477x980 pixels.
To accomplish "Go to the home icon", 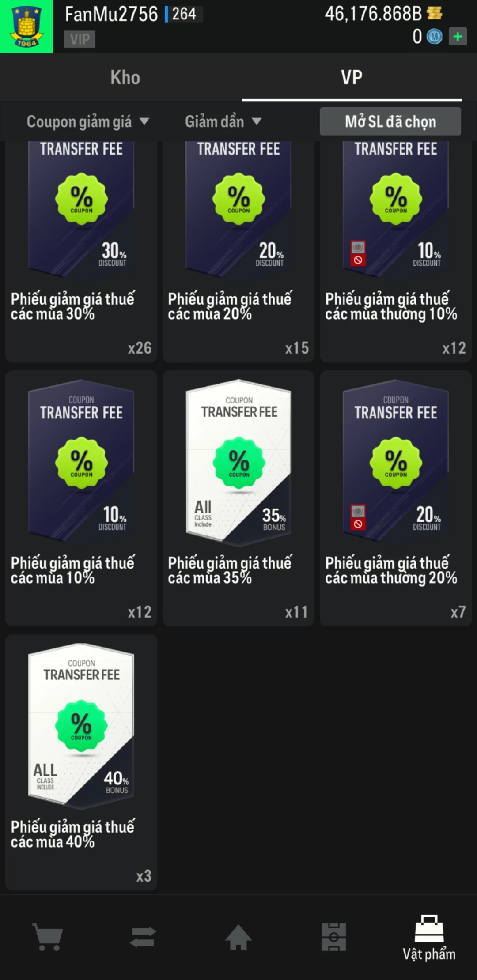I will tap(238, 937).
